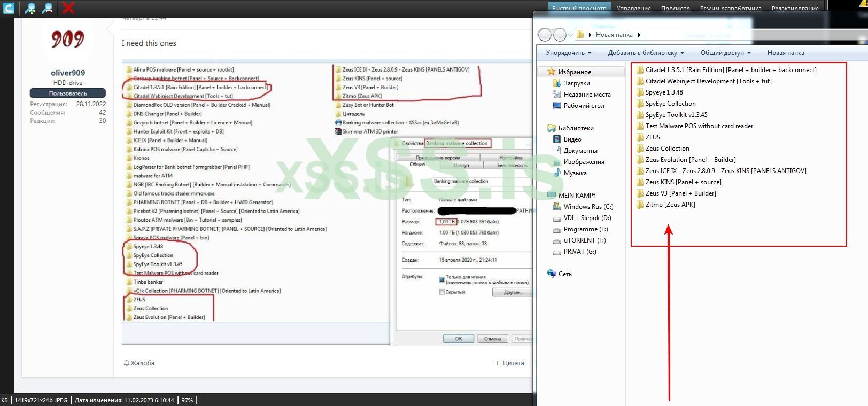Open recent locations arrow beside Forward button
Image resolution: width=868 pixels, height=406 pixels.
[x=570, y=35]
